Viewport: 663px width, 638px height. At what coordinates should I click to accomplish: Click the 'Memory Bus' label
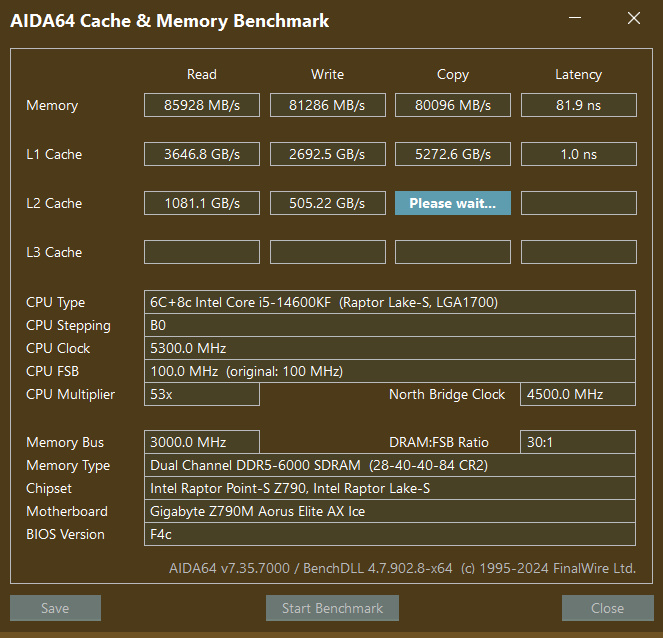65,443
